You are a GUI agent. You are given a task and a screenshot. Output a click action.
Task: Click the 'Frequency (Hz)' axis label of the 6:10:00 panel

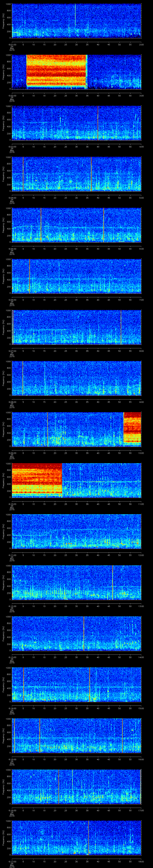tap(3, 480)
